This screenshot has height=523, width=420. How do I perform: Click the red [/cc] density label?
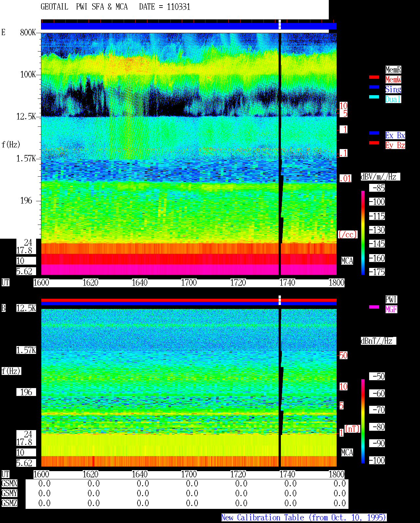(348, 234)
